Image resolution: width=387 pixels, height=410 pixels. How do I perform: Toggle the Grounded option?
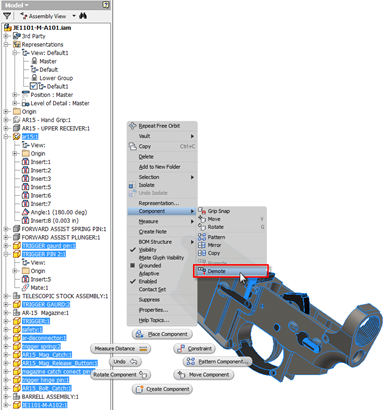click(162, 266)
